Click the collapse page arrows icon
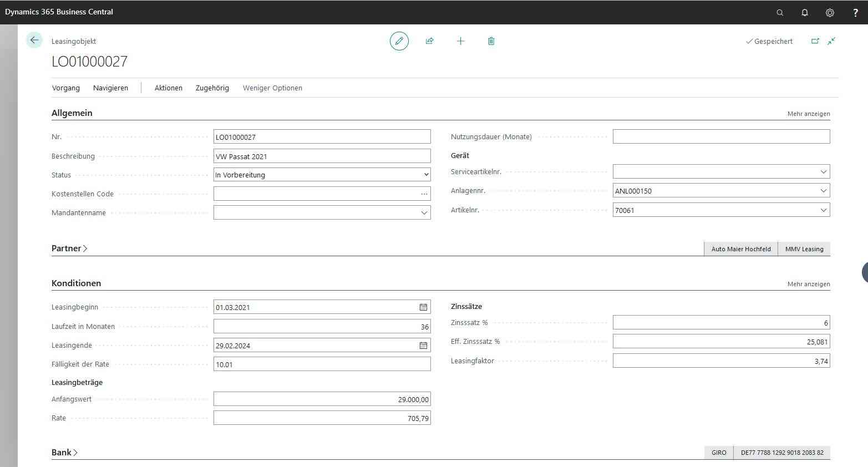868x467 pixels. coord(831,41)
